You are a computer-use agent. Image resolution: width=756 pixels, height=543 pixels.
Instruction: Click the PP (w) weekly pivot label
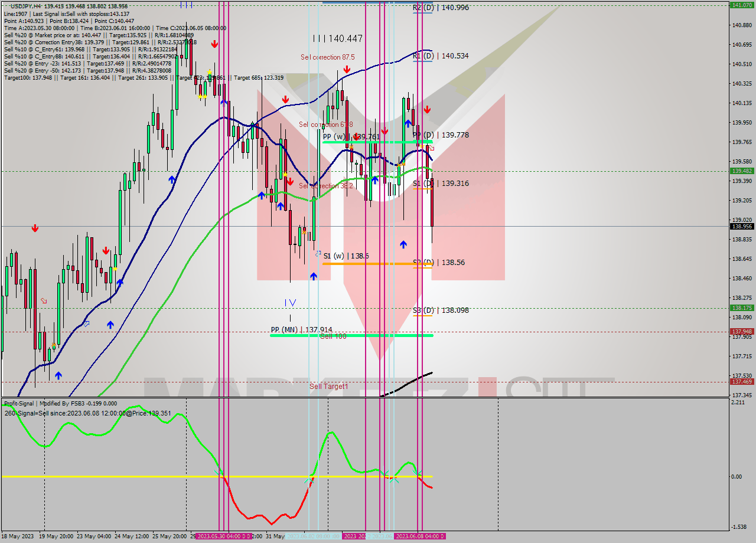[351, 136]
